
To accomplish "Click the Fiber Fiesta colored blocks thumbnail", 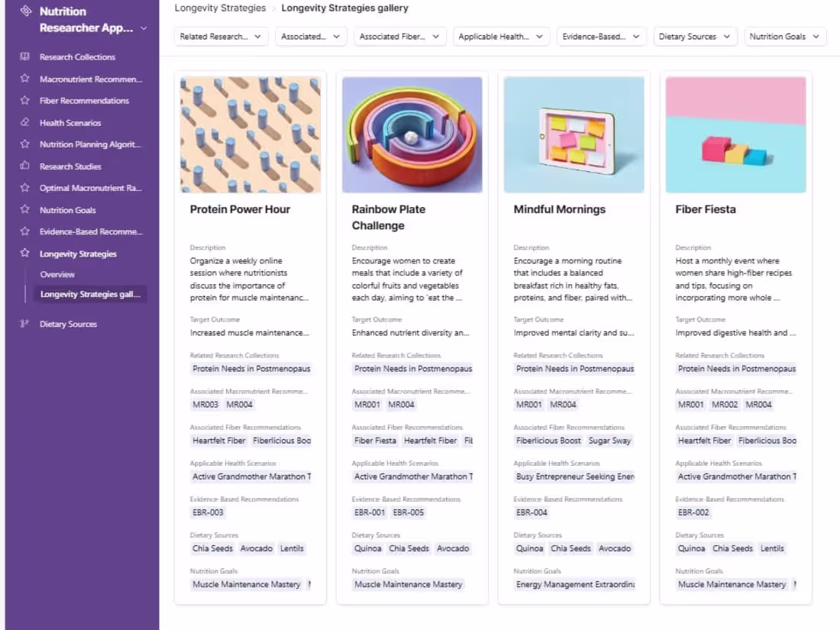I will point(735,134).
